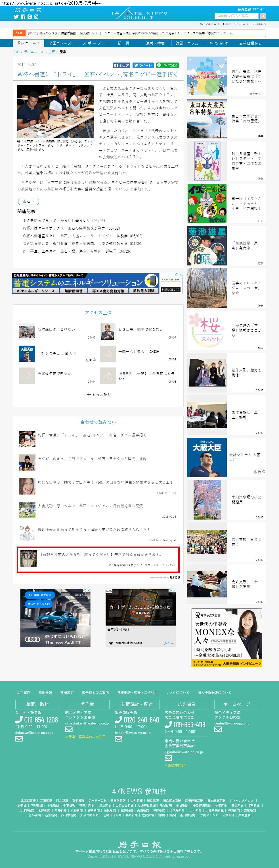Open the Instagram icon in the header

tap(36, 16)
